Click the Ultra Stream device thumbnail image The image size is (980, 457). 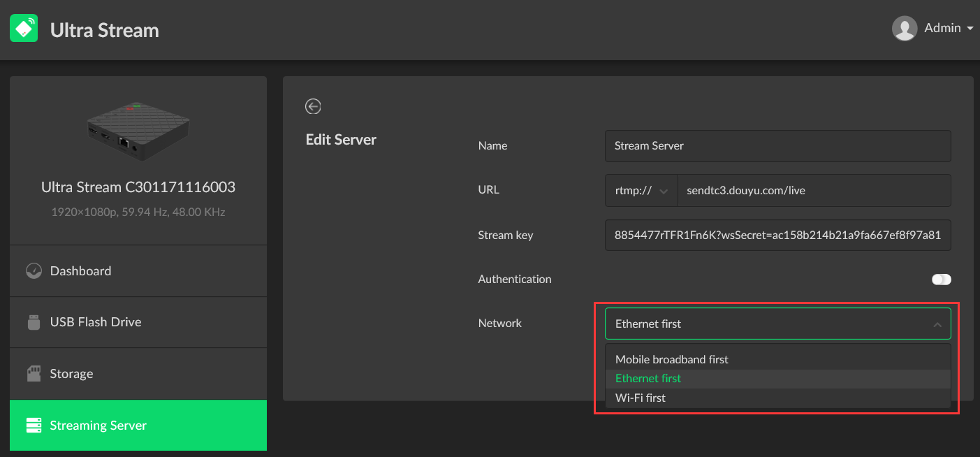(138, 129)
